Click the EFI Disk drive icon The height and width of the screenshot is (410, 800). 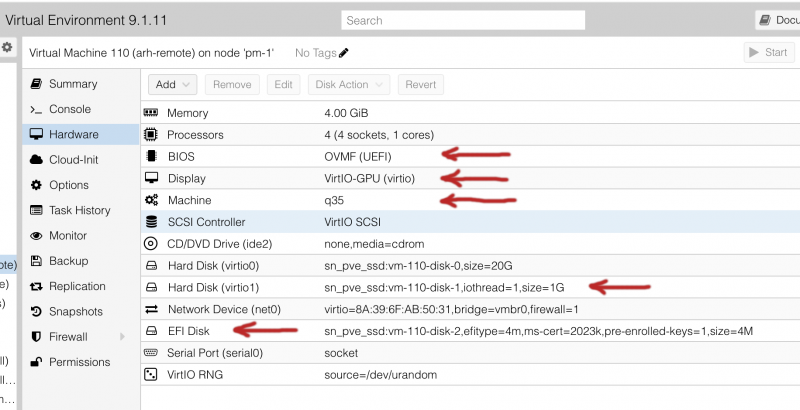click(151, 331)
